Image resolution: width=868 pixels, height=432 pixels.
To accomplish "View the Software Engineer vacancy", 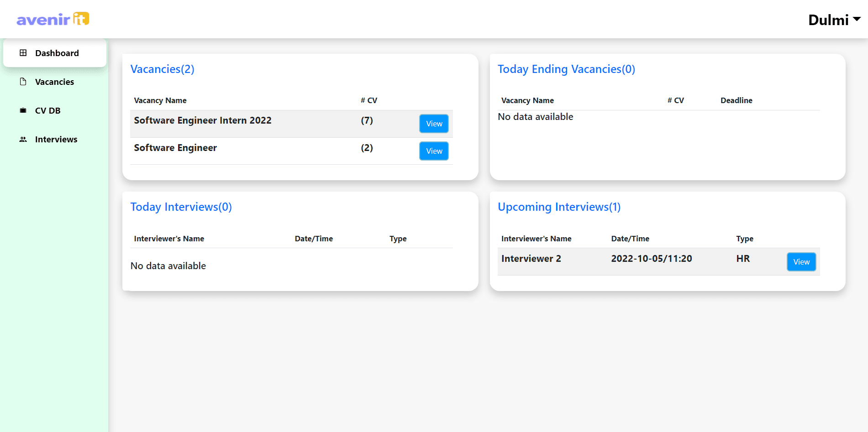I will pos(433,151).
